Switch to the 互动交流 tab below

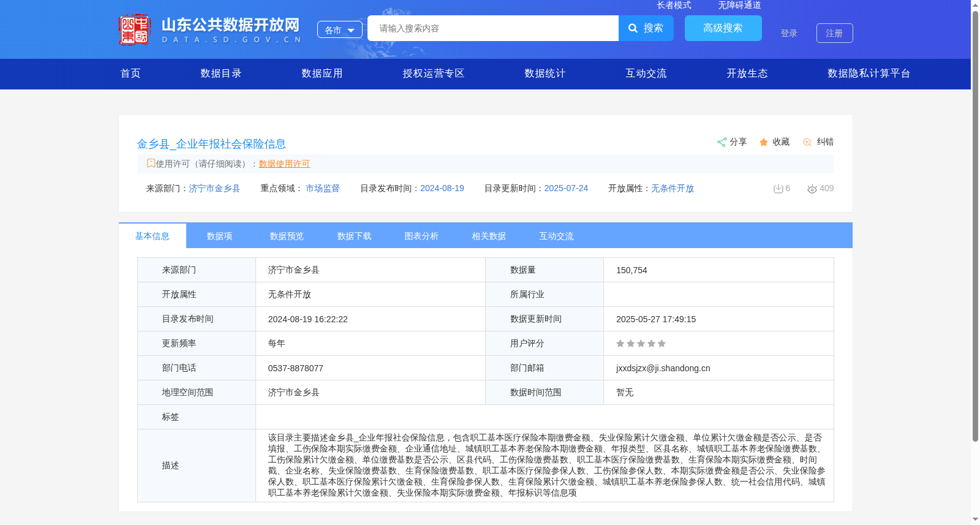pos(557,236)
